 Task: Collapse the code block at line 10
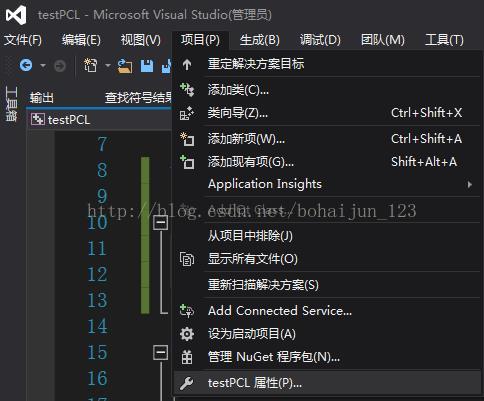(x=160, y=222)
